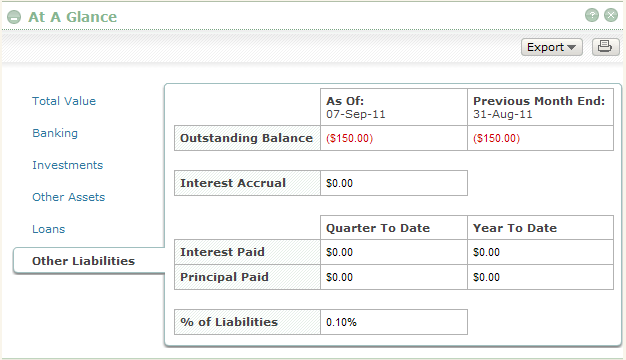Click the At A Glance title
Image resolution: width=626 pixels, height=360 pixels.
(72, 17)
